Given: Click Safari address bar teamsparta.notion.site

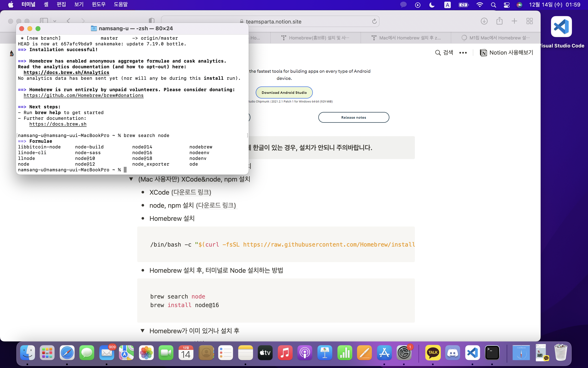Looking at the screenshot, I should (x=270, y=21).
